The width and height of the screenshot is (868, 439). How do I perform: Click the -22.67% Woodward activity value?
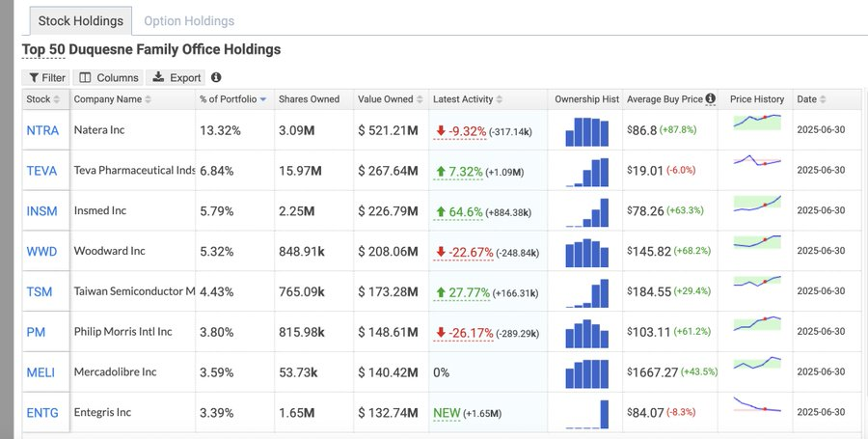(464, 253)
